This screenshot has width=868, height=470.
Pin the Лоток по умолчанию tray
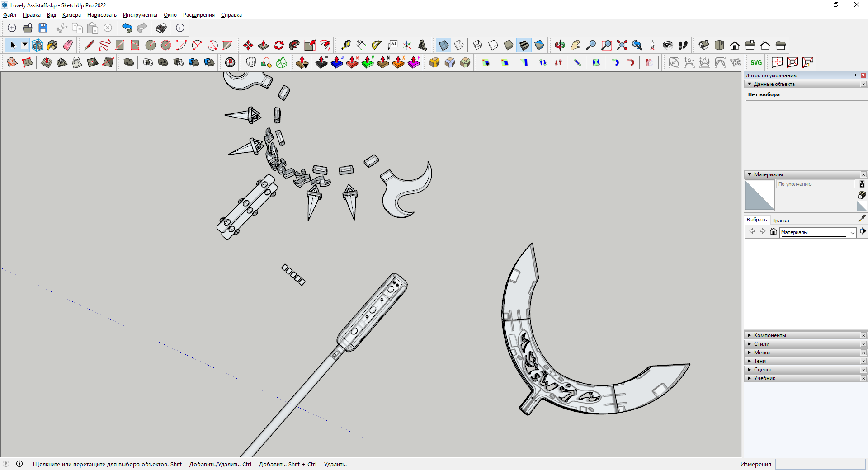(x=855, y=75)
